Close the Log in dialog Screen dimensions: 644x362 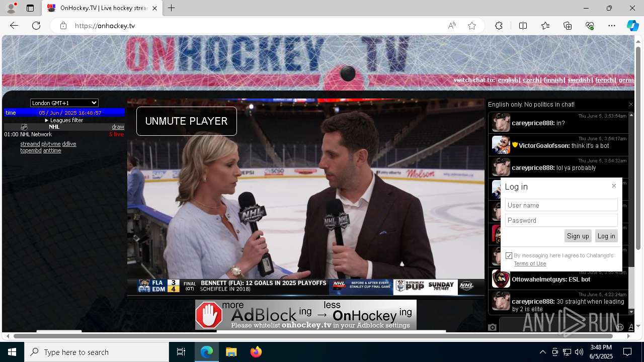[614, 186]
